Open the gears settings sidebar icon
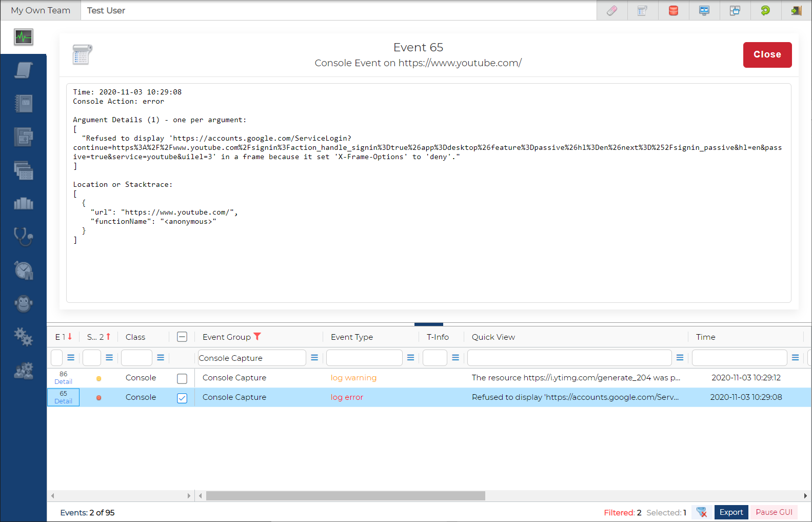 [x=24, y=337]
